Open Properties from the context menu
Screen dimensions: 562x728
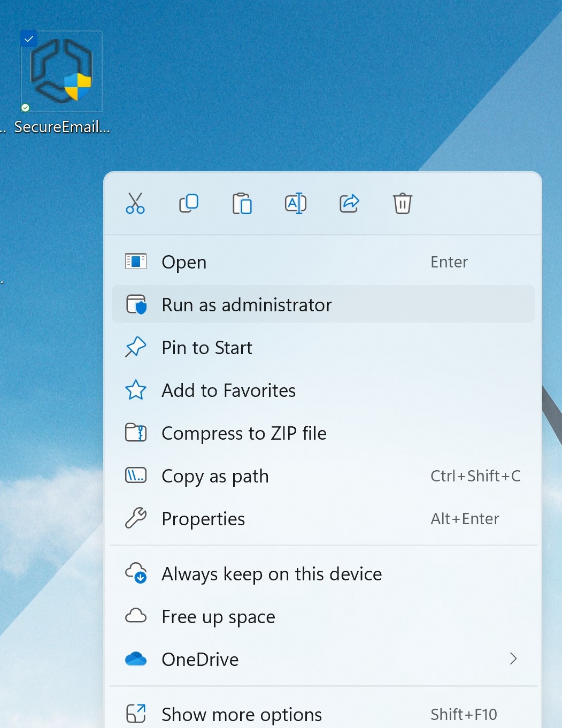[323, 519]
